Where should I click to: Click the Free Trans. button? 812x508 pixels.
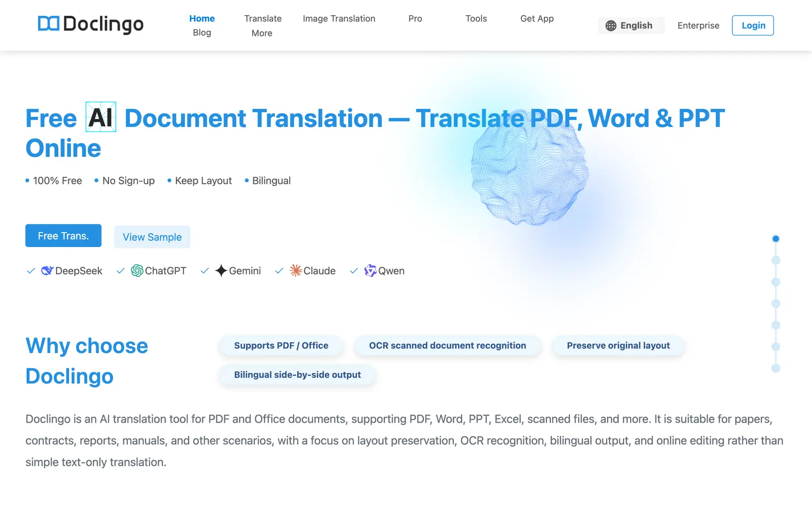(63, 236)
